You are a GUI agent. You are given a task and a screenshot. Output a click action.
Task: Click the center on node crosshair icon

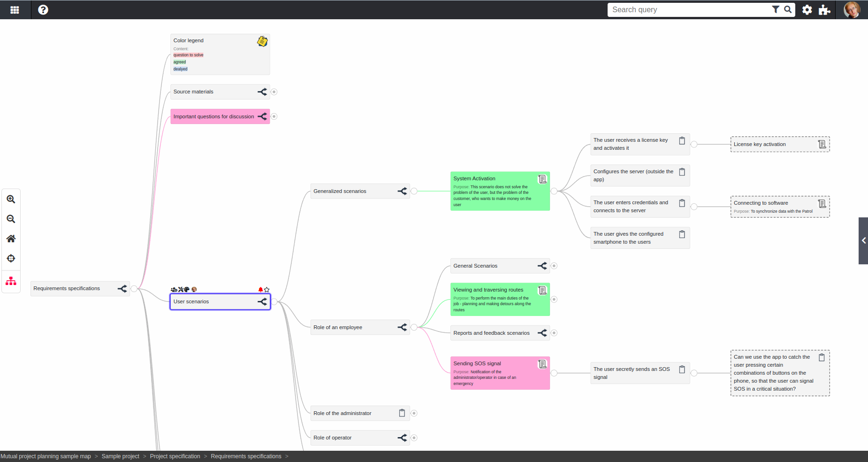[11, 258]
